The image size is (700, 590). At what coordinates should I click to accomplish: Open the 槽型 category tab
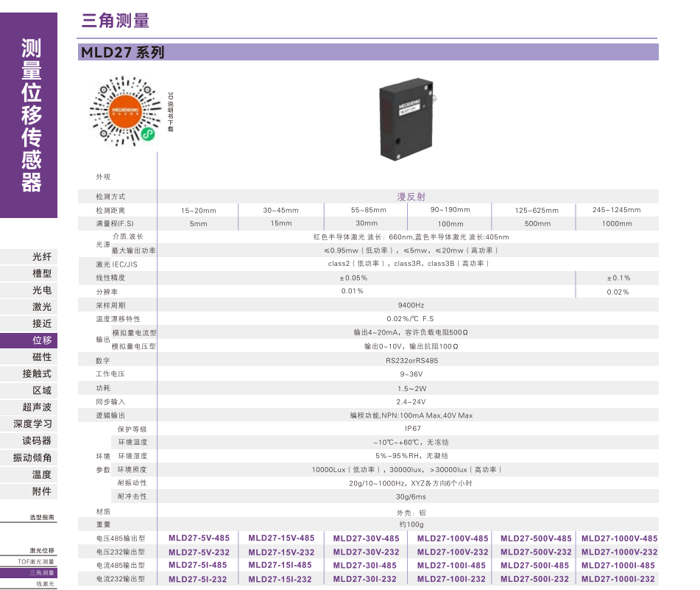(42, 273)
